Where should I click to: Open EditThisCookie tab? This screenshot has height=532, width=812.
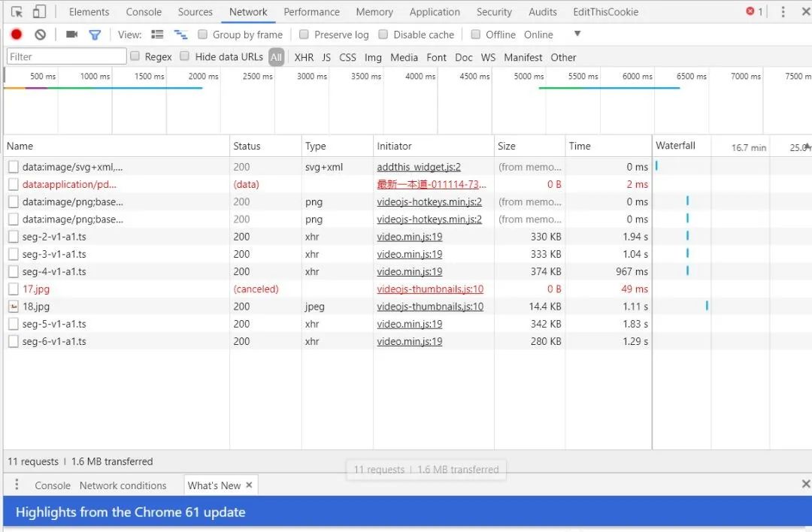pyautogui.click(x=605, y=12)
